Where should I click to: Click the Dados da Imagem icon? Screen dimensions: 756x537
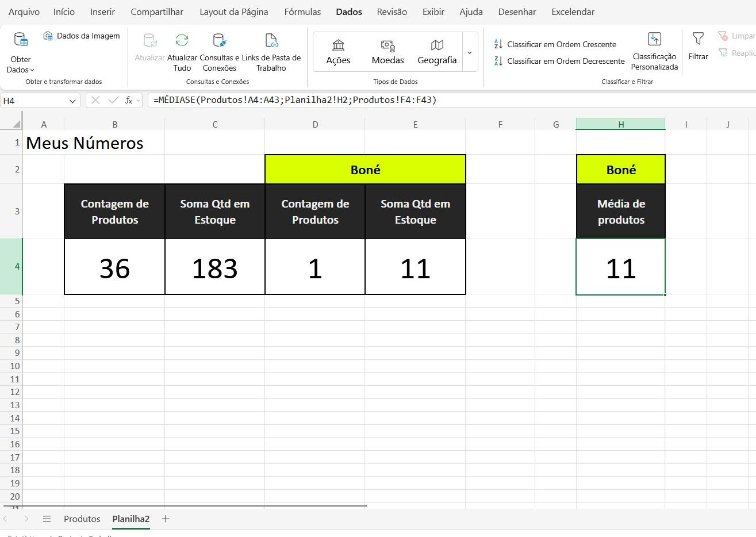point(48,36)
